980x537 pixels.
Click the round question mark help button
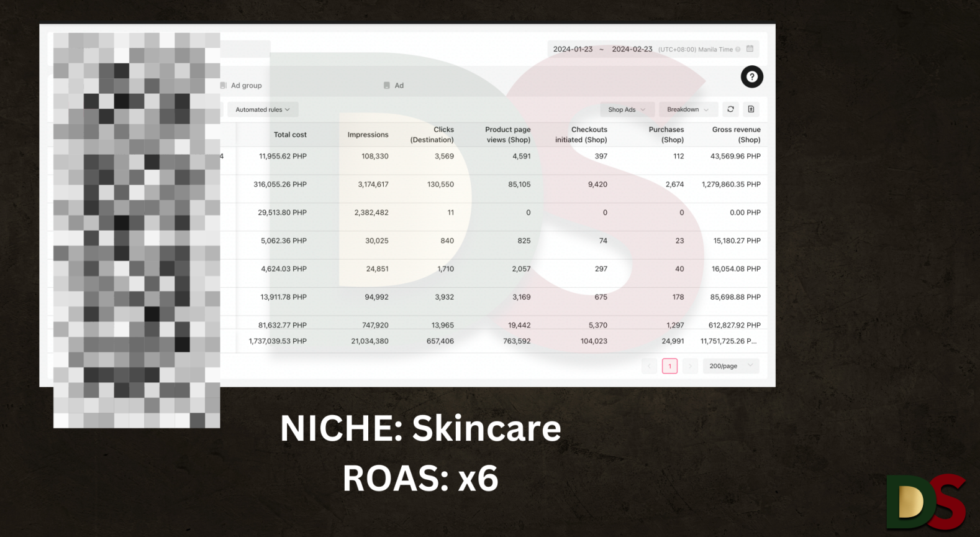click(x=752, y=76)
